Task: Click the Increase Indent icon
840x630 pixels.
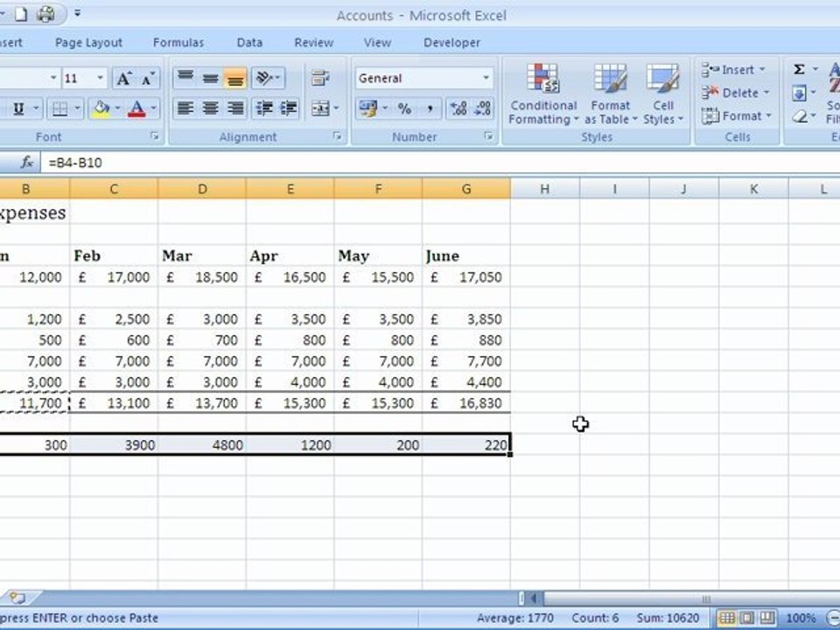Action: coord(288,108)
